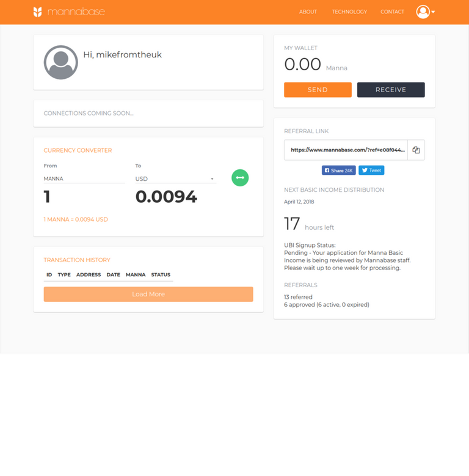Click the MANNA column header in transaction history
The height and width of the screenshot is (476, 469).
[x=136, y=275]
